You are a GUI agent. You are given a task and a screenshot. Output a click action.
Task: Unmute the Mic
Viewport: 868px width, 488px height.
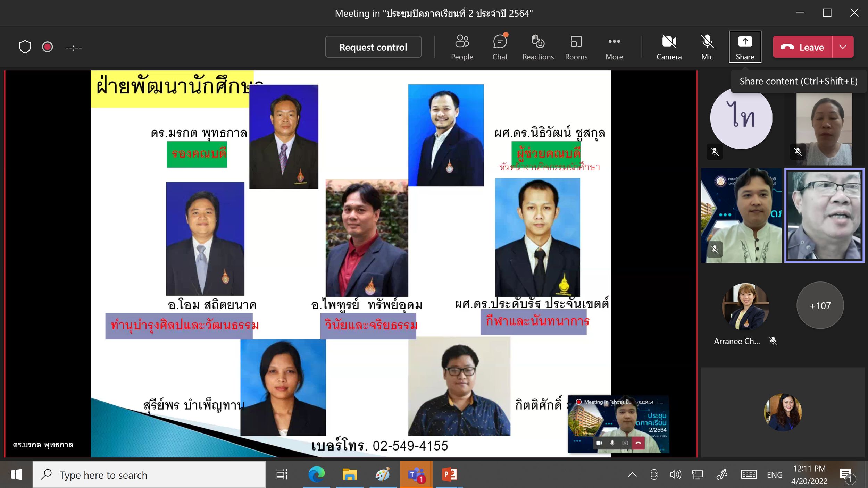click(707, 47)
